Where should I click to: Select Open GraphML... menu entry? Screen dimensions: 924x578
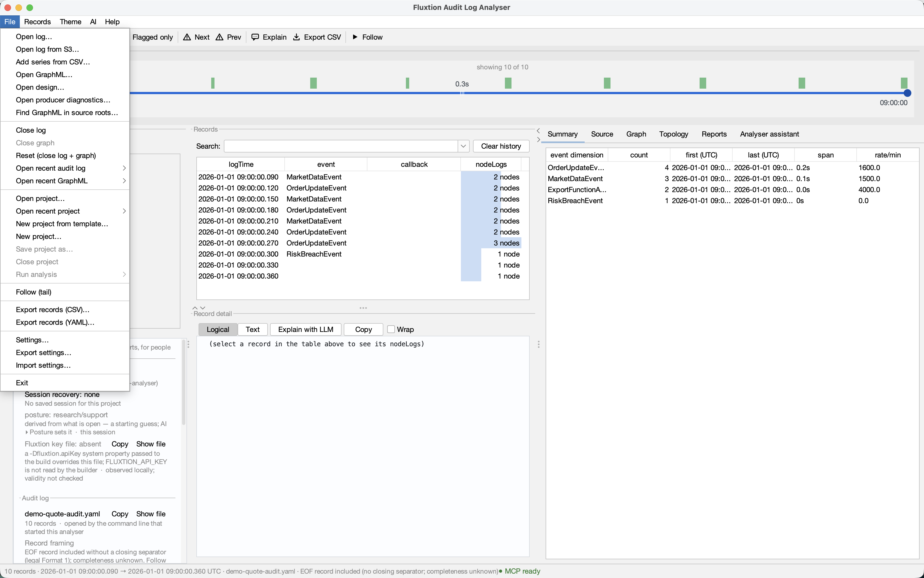pyautogui.click(x=65, y=75)
